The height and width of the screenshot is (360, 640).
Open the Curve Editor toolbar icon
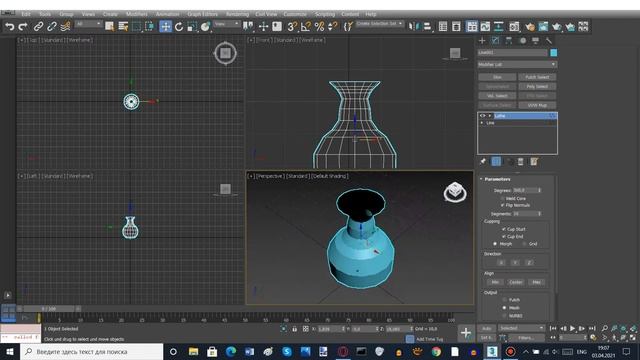[x=485, y=27]
